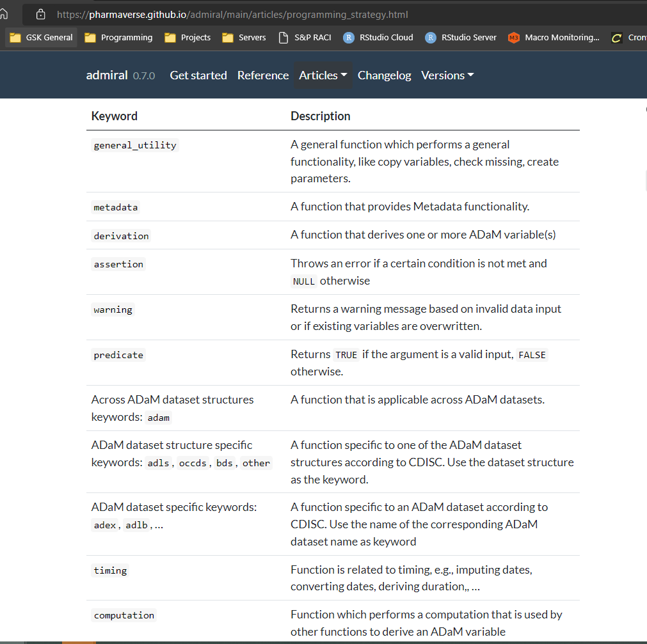Screen dimensions: 647x644
Task: Open the RStudio Server bookmark icon
Action: [x=429, y=37]
